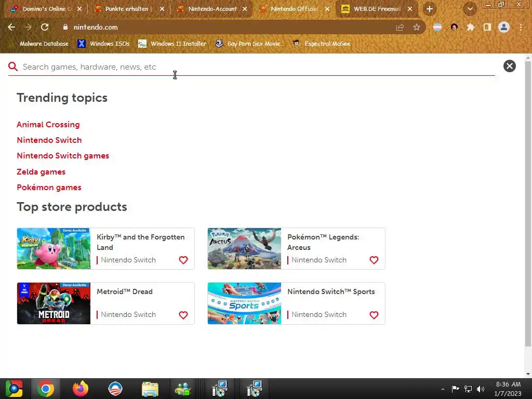
Task: Open the Nintendo Switch trending topic
Action: pyautogui.click(x=49, y=140)
